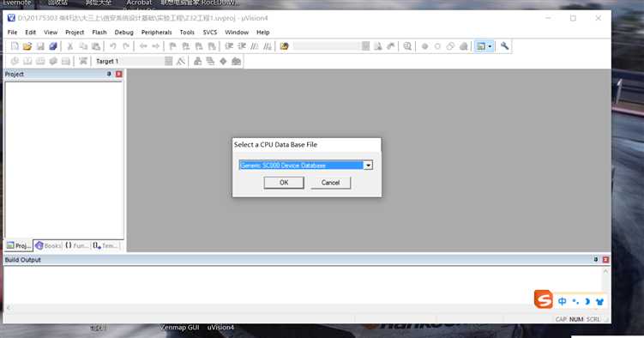The width and height of the screenshot is (644, 338).
Task: Open the File menu
Action: pyautogui.click(x=12, y=32)
